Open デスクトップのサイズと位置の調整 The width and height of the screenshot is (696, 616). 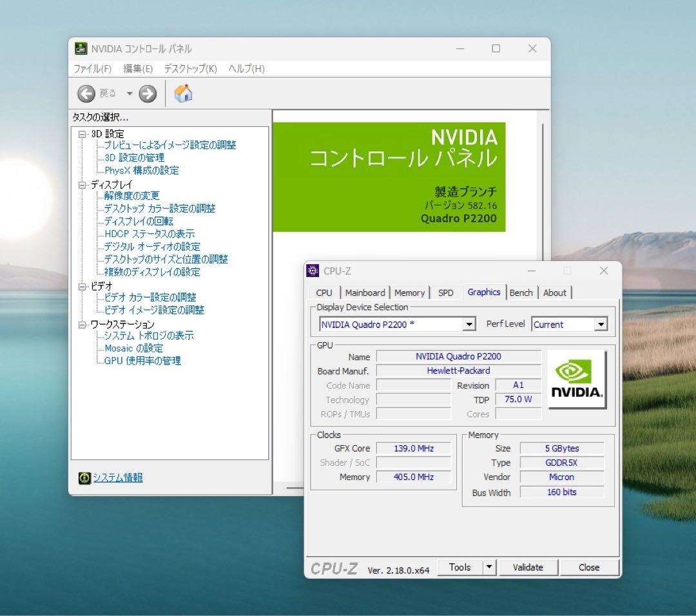coord(166,259)
